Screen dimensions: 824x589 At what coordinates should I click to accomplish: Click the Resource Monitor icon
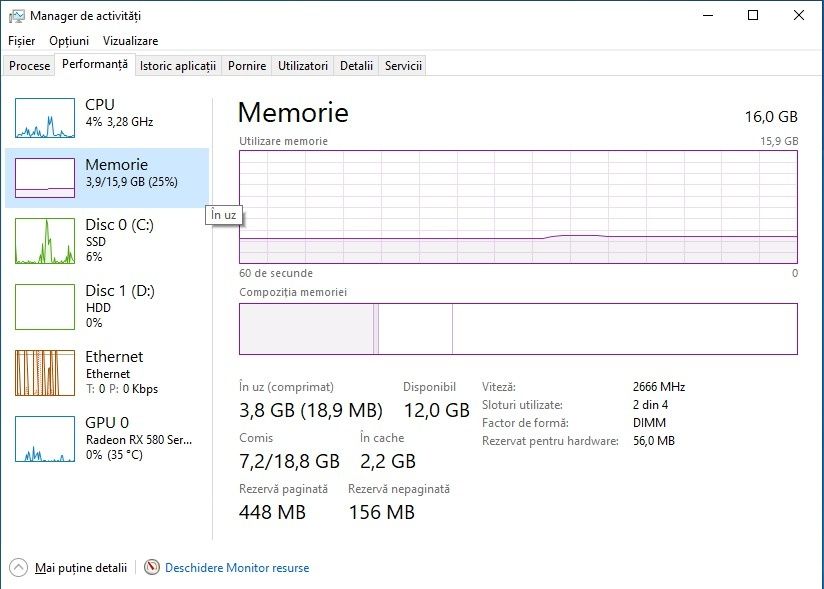[152, 567]
